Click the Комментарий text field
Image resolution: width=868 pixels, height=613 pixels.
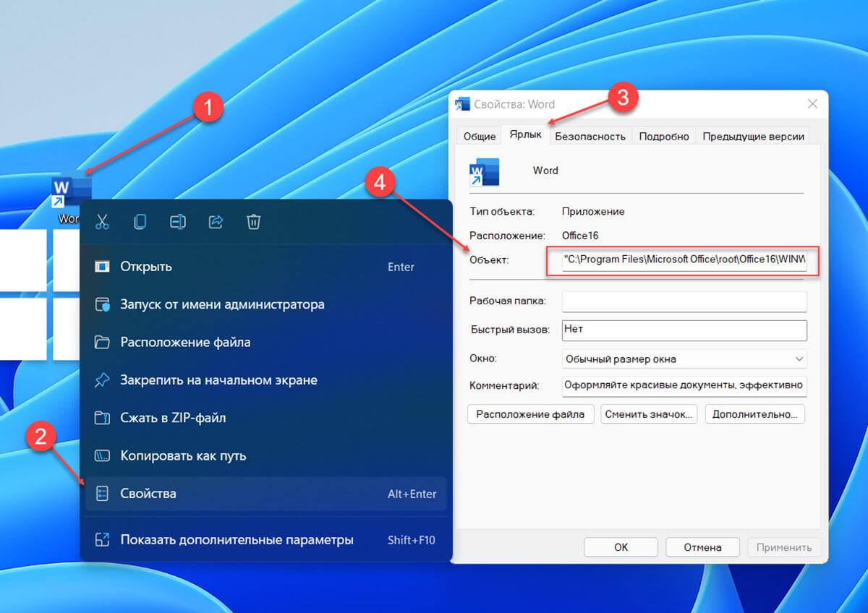point(684,386)
